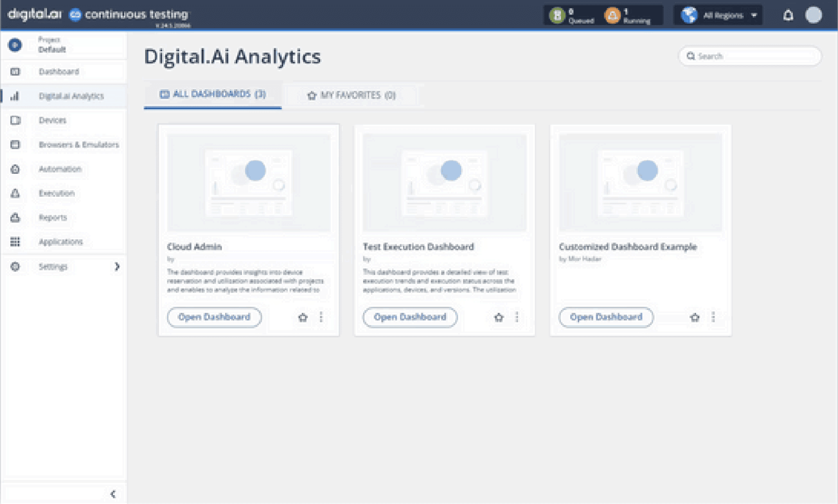Open the Execution section

pos(56,193)
